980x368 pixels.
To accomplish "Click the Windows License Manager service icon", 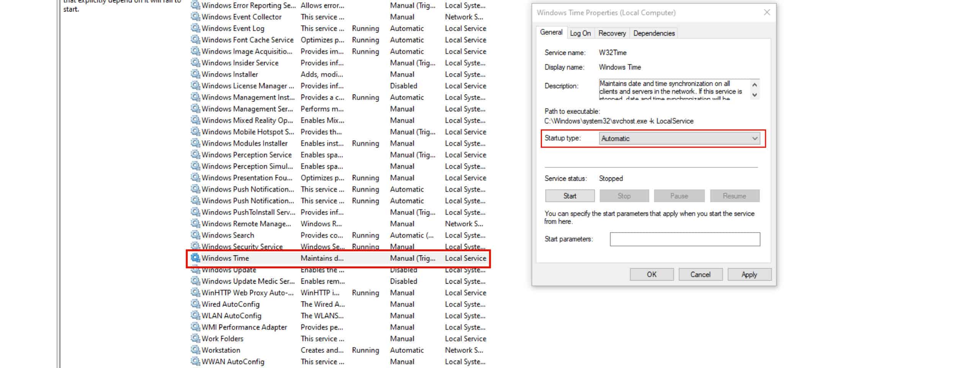I will point(196,85).
